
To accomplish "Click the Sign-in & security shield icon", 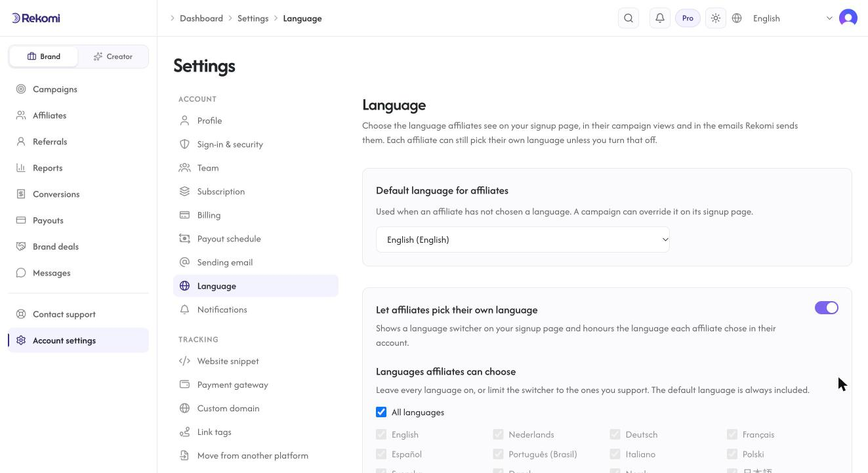I will point(184,144).
